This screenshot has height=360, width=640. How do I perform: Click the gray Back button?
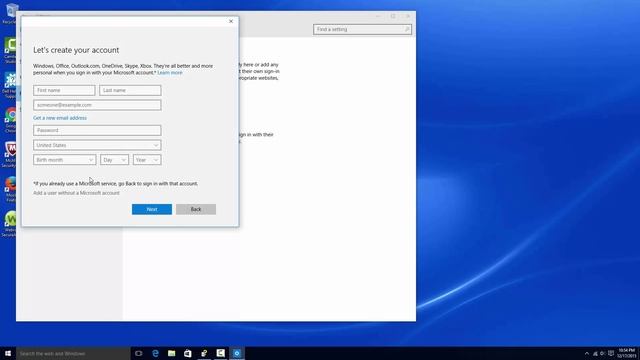[x=196, y=209]
